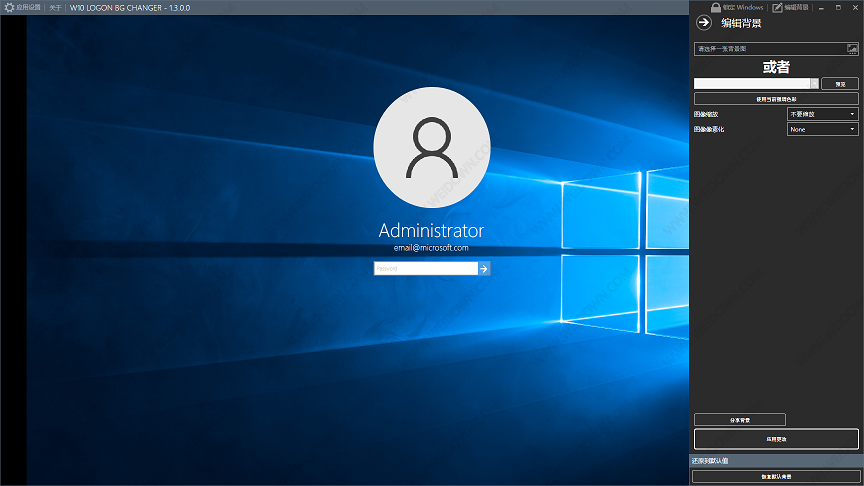
Task: Click the 编辑背景 pencil icon in title bar
Action: click(x=777, y=7)
